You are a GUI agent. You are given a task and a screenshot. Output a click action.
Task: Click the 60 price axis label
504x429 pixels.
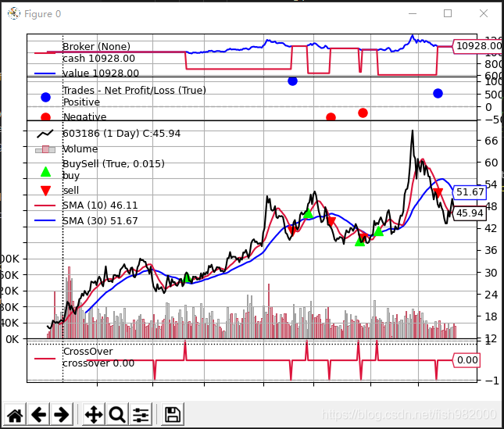pos(491,163)
